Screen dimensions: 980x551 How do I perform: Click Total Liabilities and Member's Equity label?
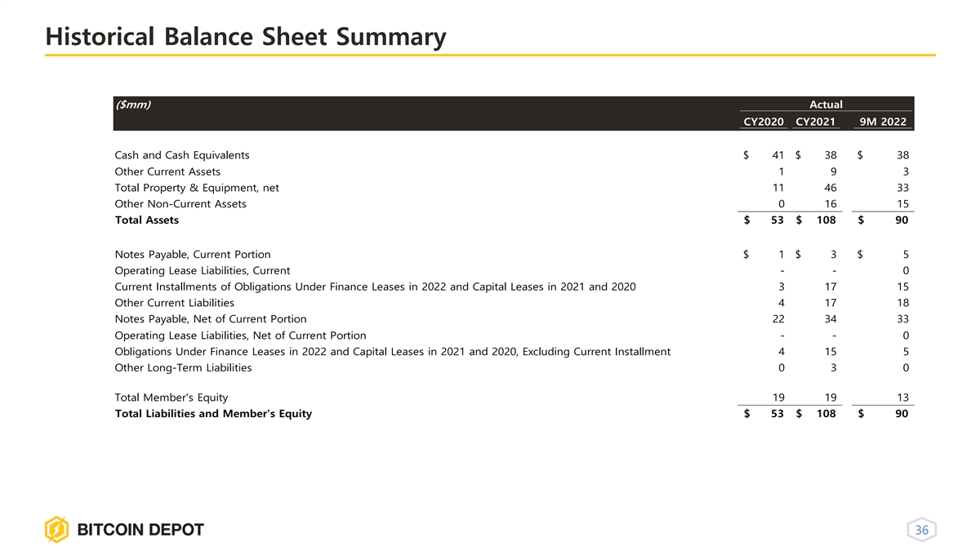[x=213, y=414]
